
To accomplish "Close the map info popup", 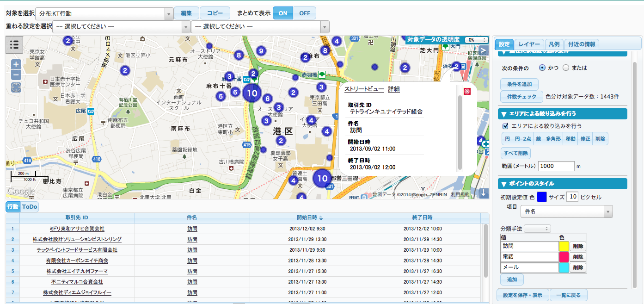I will (467, 91).
